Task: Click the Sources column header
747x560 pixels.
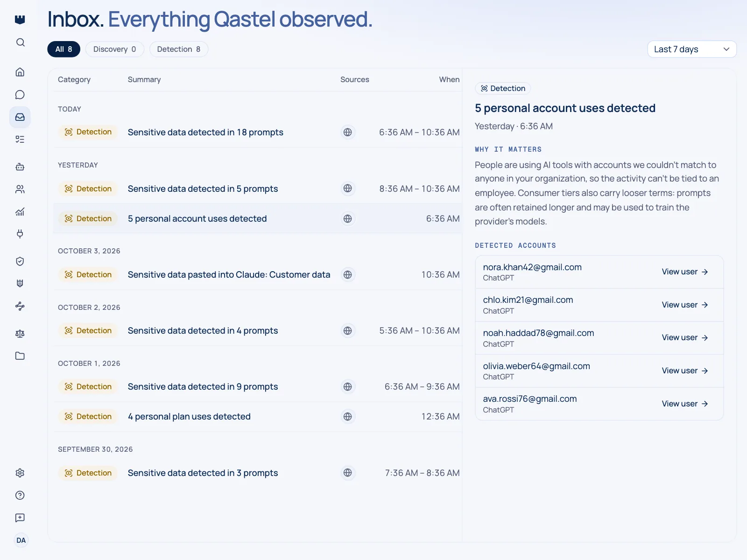Action: click(x=355, y=80)
